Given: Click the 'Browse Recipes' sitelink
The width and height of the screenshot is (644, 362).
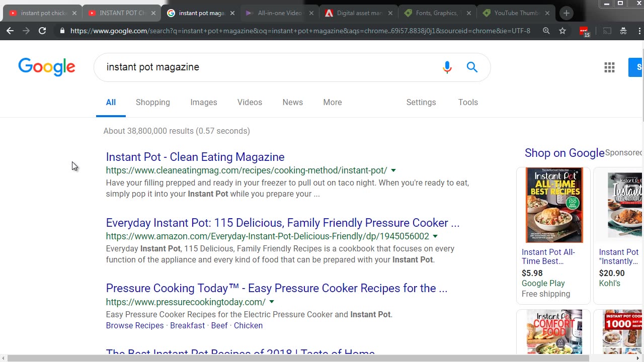Looking at the screenshot, I should tap(135, 325).
